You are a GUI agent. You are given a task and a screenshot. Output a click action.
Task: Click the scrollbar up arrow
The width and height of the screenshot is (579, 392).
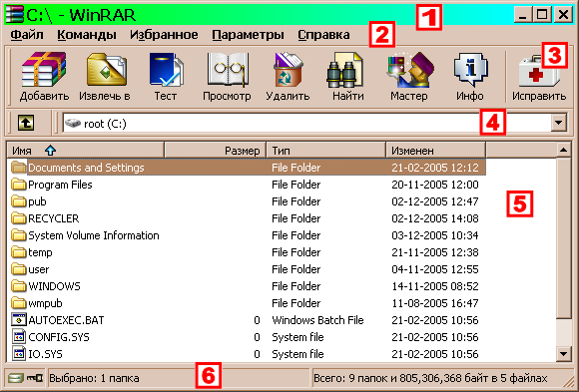(563, 150)
